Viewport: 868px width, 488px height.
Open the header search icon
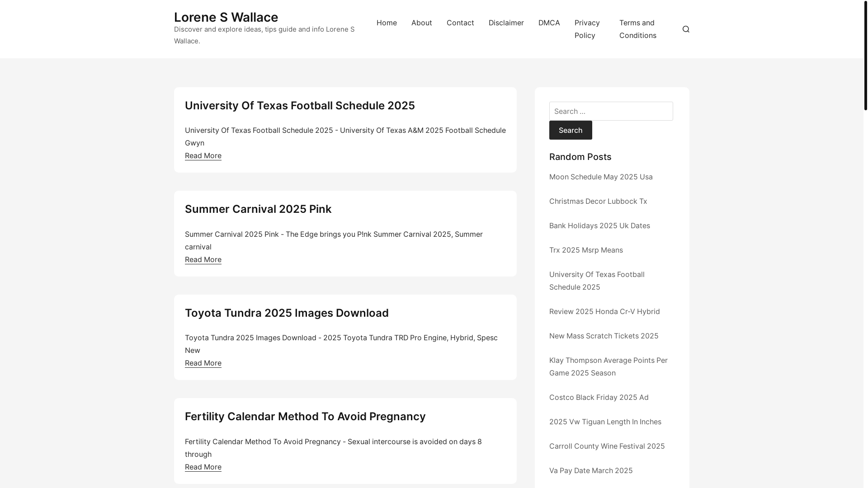tap(686, 29)
